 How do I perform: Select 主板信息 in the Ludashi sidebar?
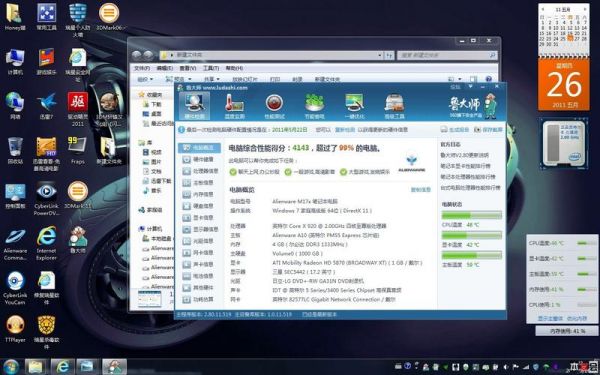pos(199,183)
